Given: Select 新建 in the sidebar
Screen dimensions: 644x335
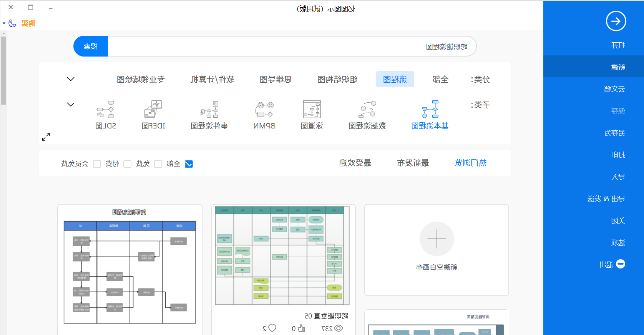Looking at the screenshot, I should [594, 67].
